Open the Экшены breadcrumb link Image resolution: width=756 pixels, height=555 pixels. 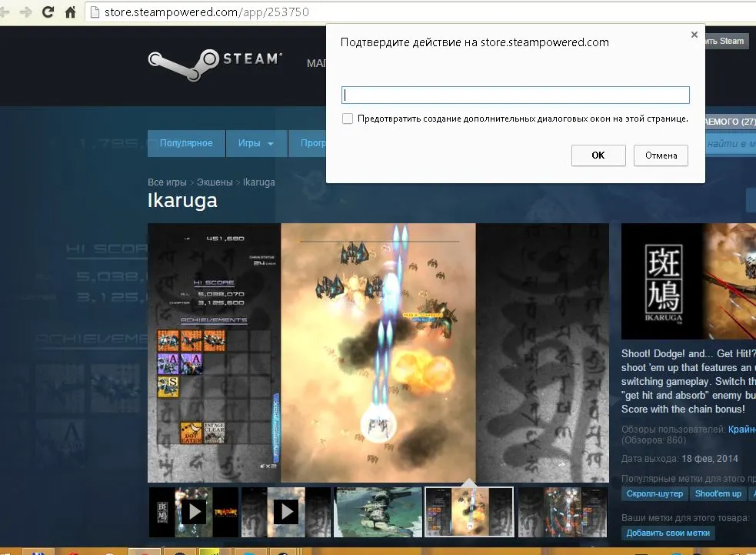pyautogui.click(x=215, y=182)
